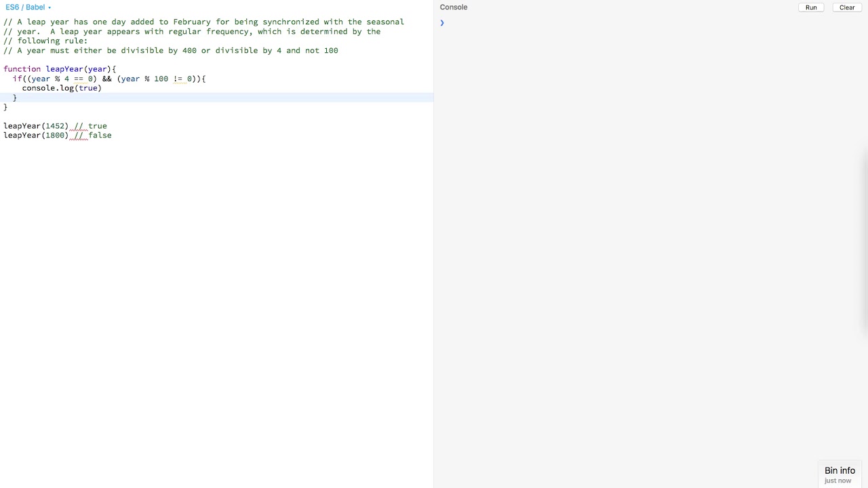Click the function's final closing brace
This screenshot has height=488, width=868.
click(x=5, y=107)
